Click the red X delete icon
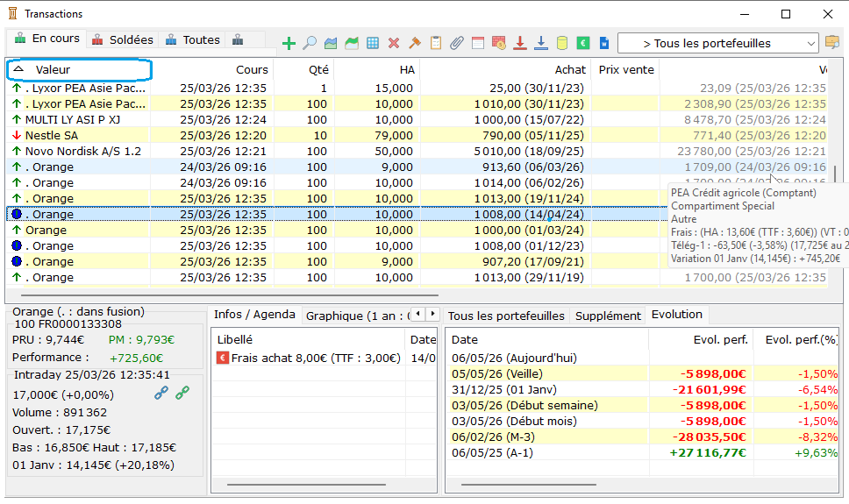849x504 pixels. click(x=394, y=43)
